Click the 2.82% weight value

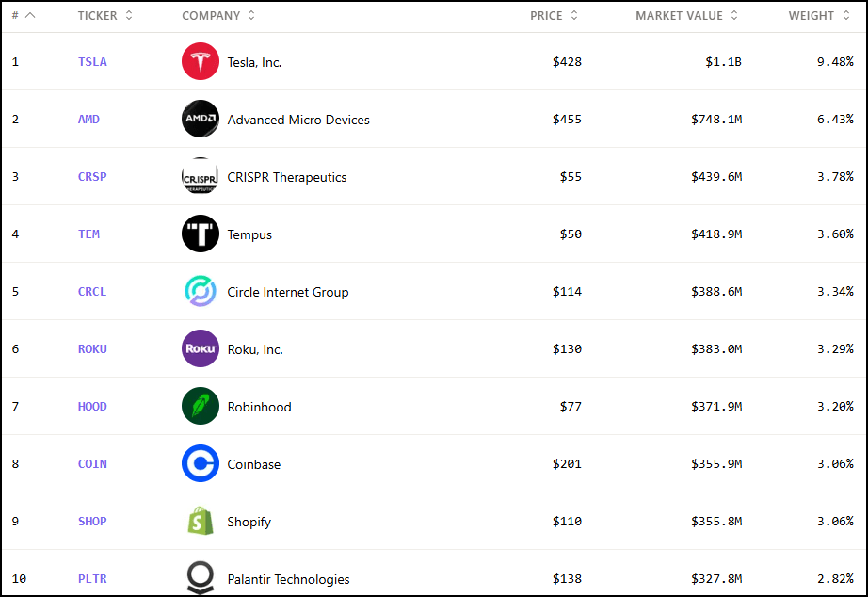coord(835,579)
